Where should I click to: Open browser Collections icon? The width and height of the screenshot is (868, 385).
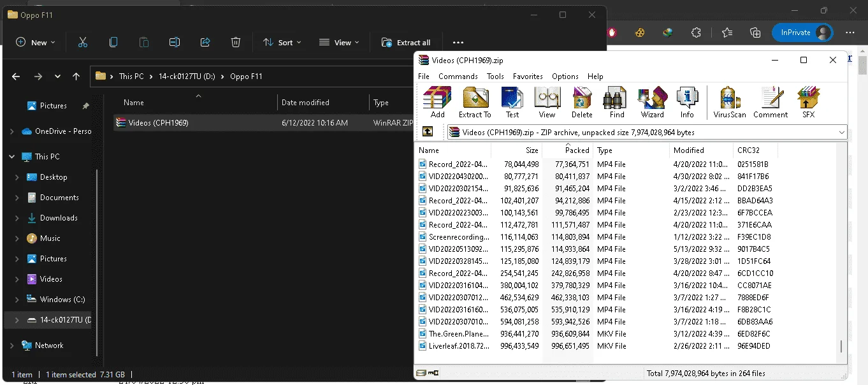coord(755,33)
